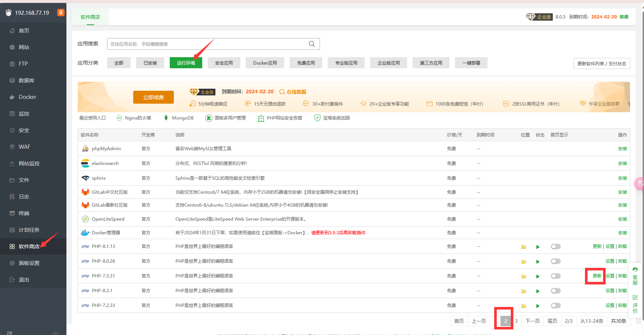Open 面板多用户管理 recent shortcut

[225, 118]
